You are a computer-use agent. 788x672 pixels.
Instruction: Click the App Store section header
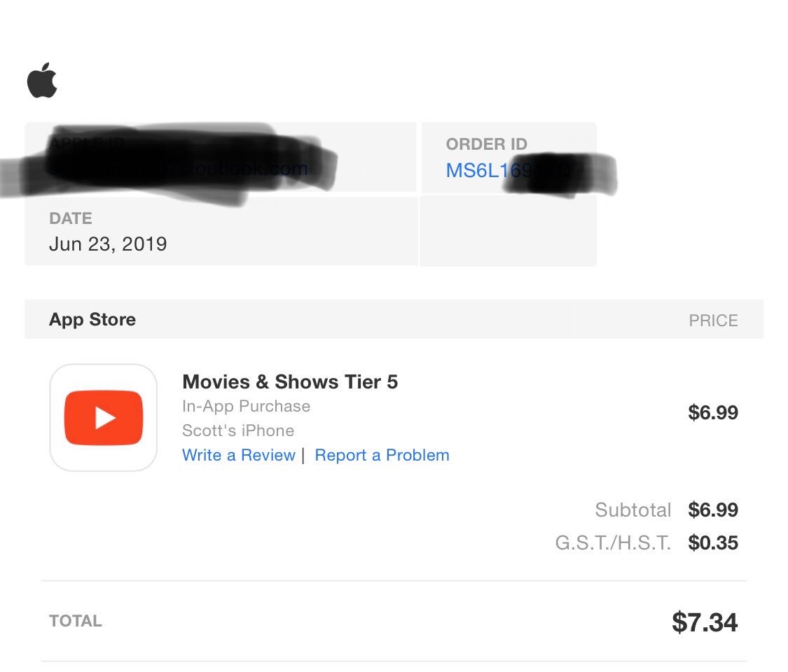pyautogui.click(x=92, y=320)
